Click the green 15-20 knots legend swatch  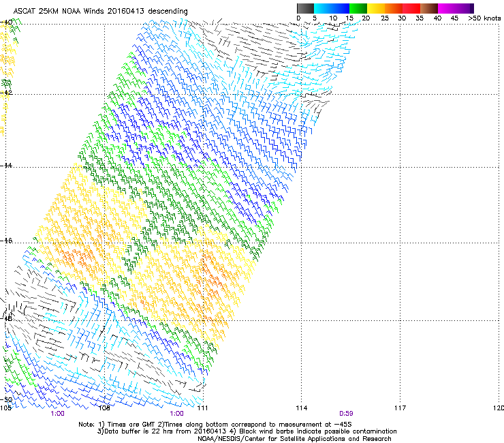[358, 8]
